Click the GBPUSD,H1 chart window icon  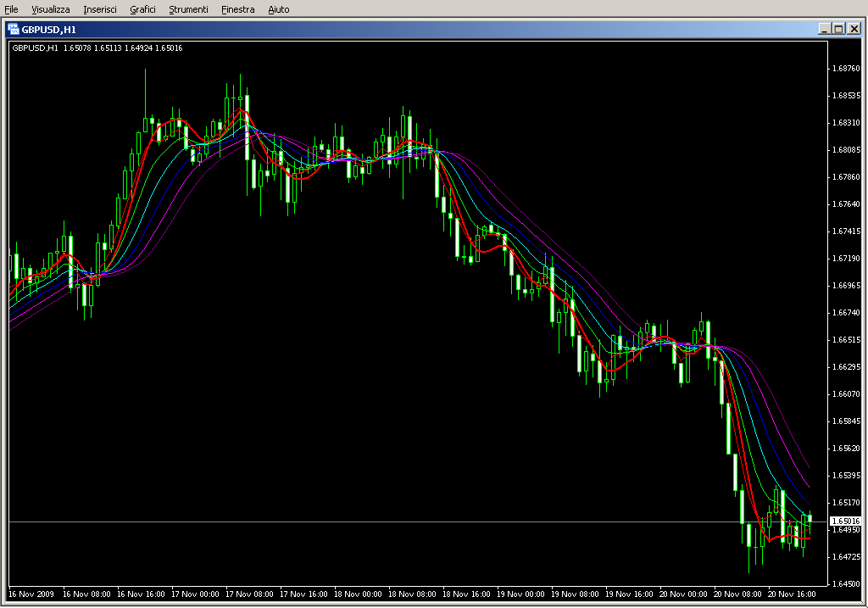(14, 30)
